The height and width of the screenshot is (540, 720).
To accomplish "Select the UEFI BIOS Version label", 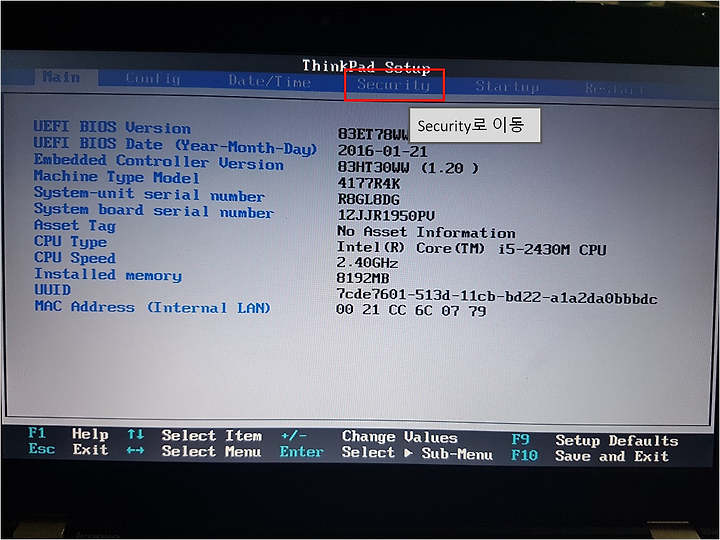I will tap(112, 127).
